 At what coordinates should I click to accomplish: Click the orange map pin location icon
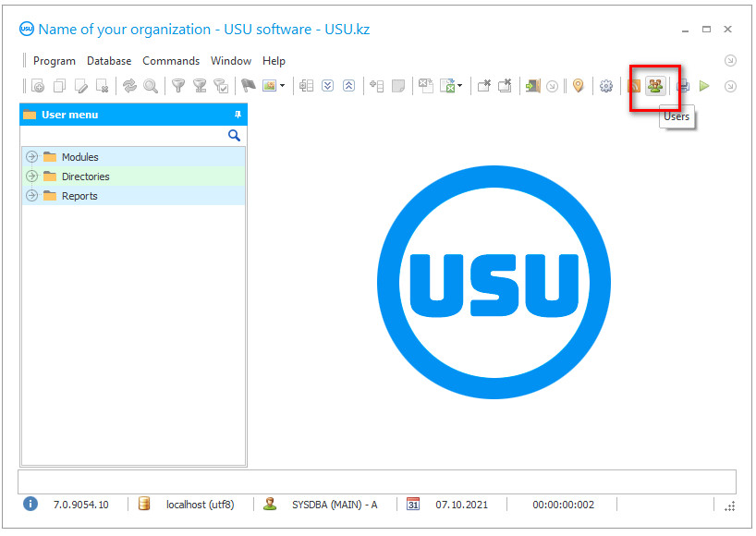coord(578,86)
